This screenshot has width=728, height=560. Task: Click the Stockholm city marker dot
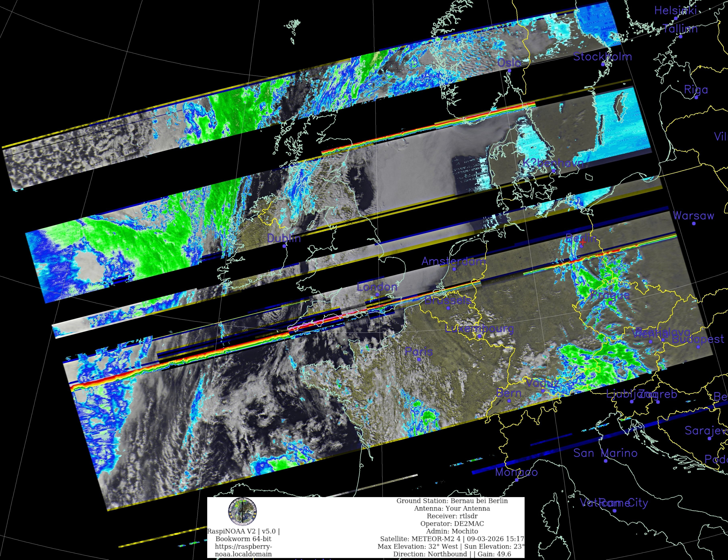click(603, 64)
